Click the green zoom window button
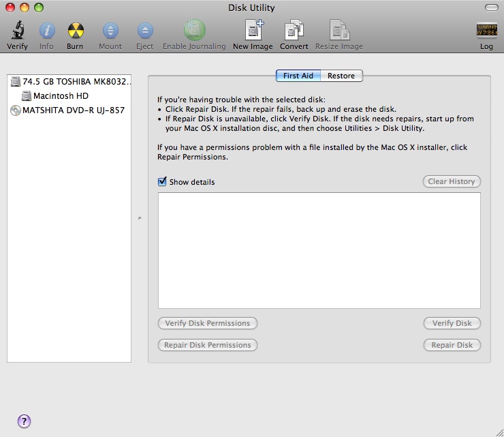Image resolution: width=504 pixels, height=437 pixels. point(39,7)
